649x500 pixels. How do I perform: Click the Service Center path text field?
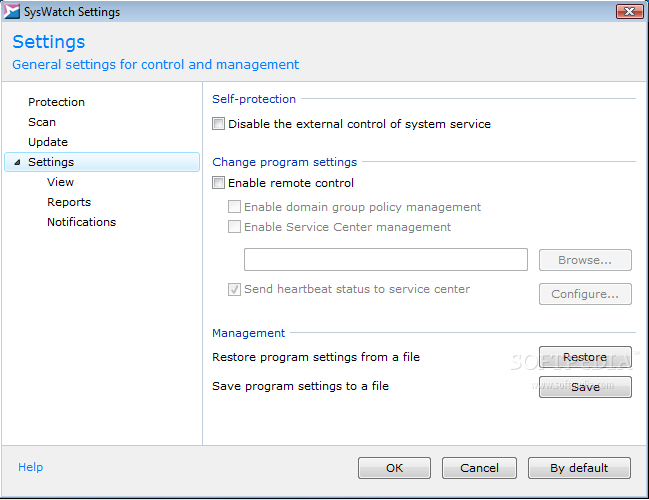386,260
